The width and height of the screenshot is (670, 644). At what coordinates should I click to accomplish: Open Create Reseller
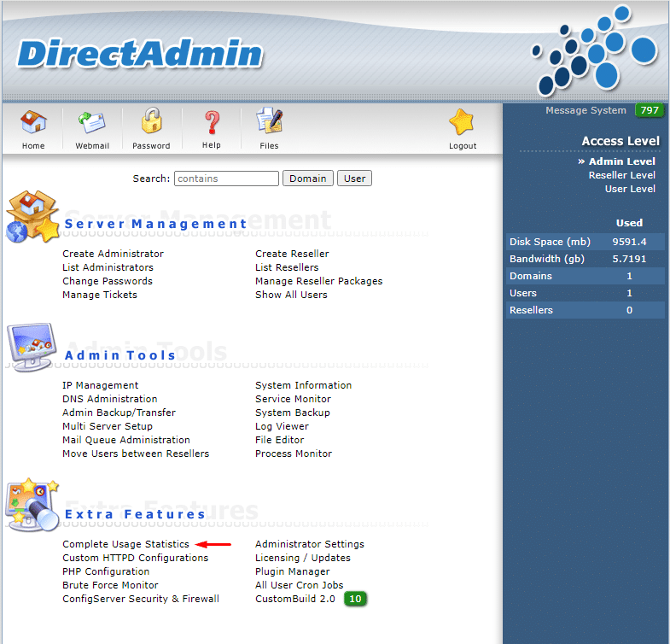point(292,254)
